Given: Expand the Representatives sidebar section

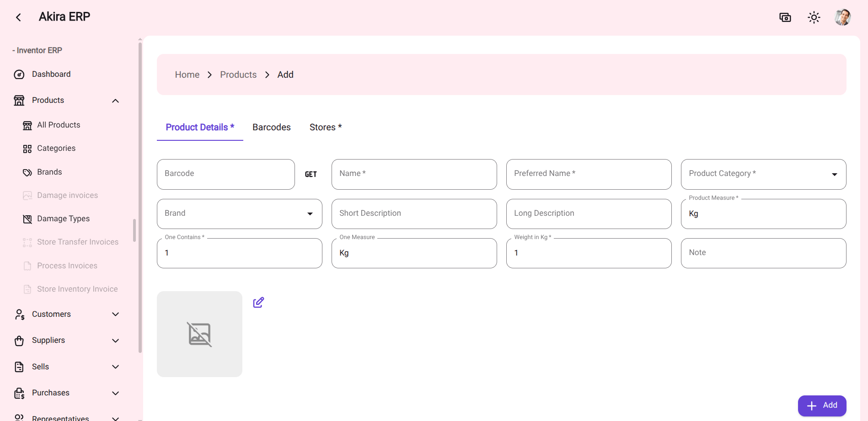Looking at the screenshot, I should coord(116,418).
